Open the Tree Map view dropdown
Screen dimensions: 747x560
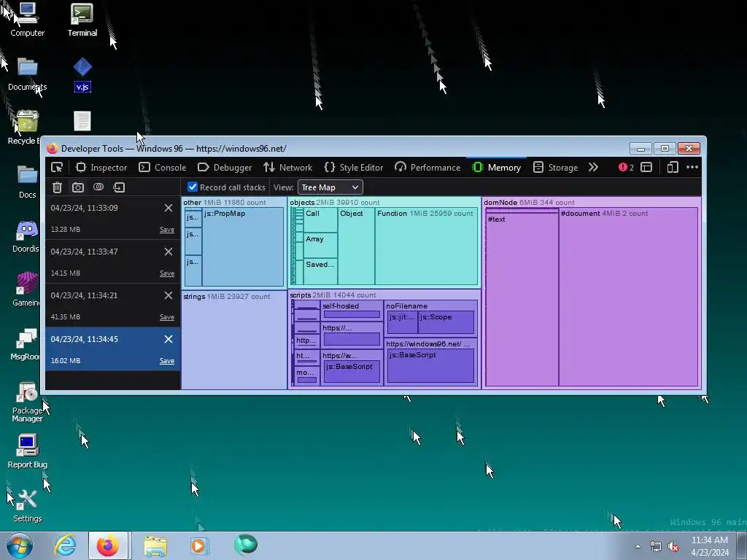(330, 187)
